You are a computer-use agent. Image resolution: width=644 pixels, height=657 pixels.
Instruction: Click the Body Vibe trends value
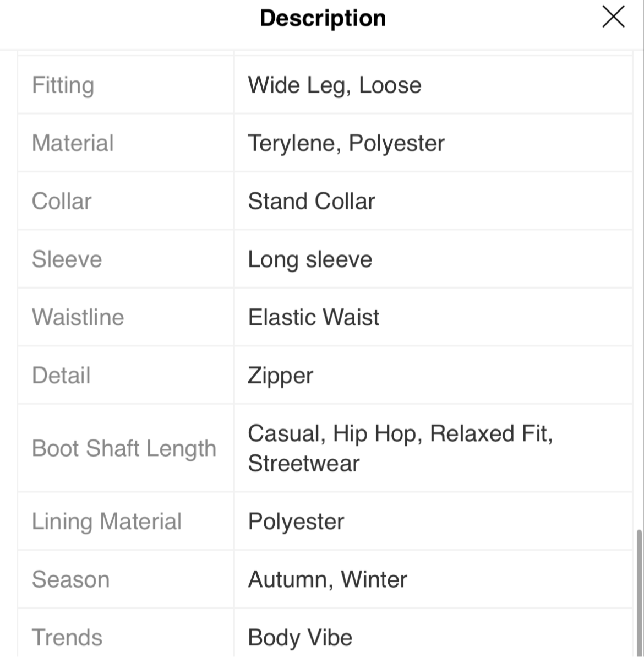pyautogui.click(x=300, y=637)
